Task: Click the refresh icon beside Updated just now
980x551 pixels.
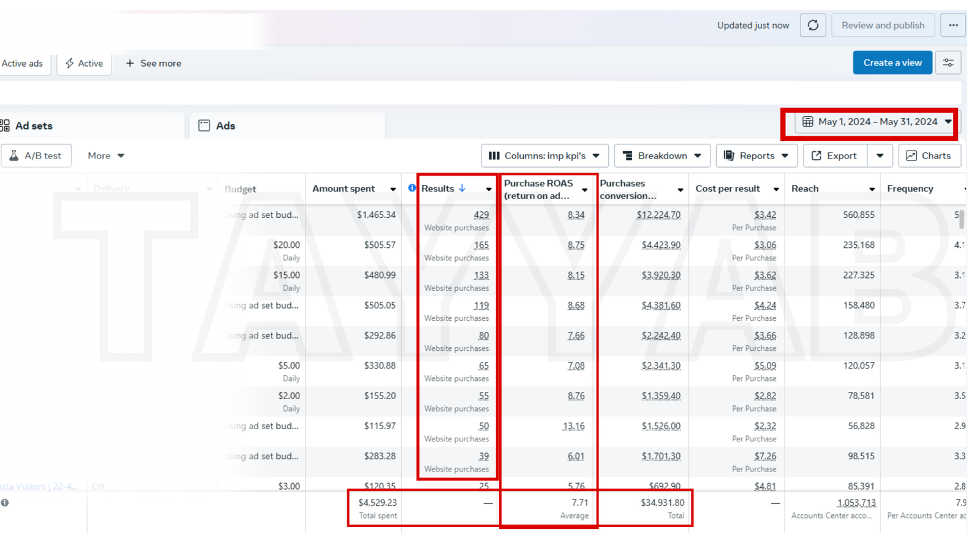Action: [x=813, y=25]
